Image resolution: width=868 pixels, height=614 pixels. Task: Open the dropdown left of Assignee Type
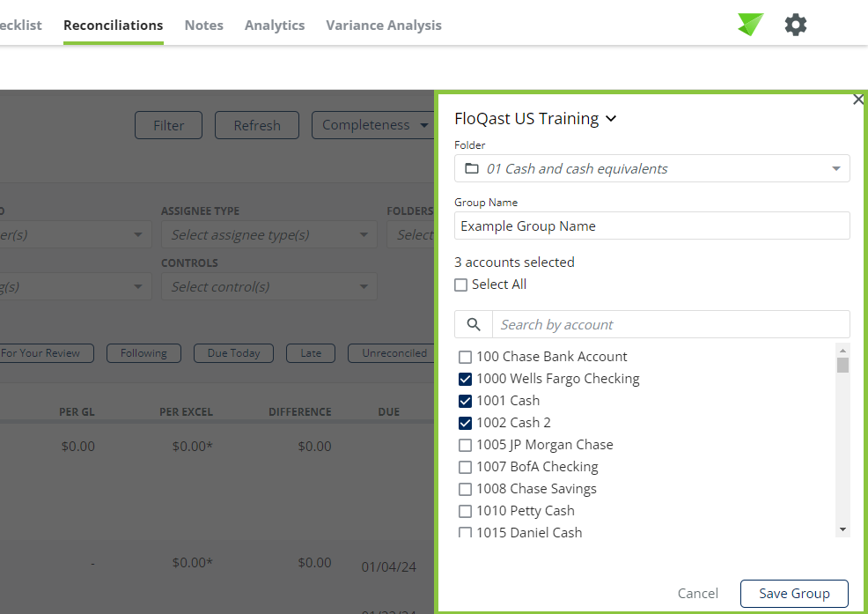[76, 235]
